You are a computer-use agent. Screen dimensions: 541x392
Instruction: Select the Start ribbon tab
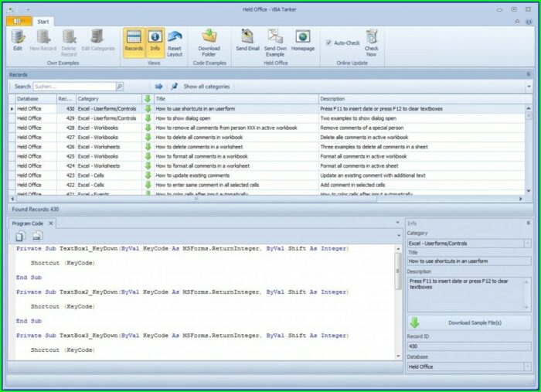43,22
